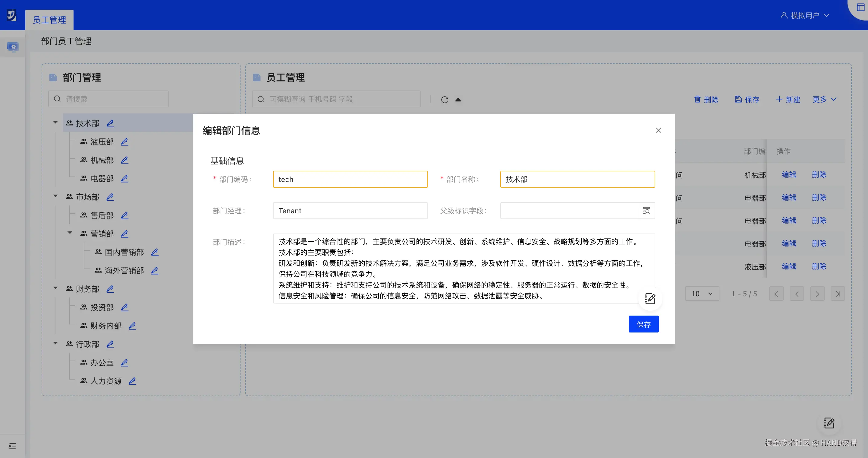Click the blue 保存 button in dialog
Image resolution: width=868 pixels, height=458 pixels.
[643, 324]
